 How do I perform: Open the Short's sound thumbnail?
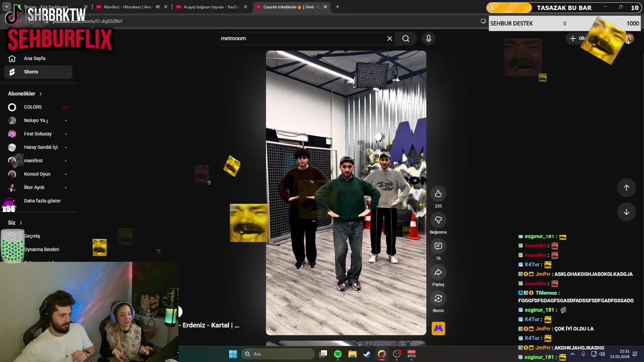[438, 328]
